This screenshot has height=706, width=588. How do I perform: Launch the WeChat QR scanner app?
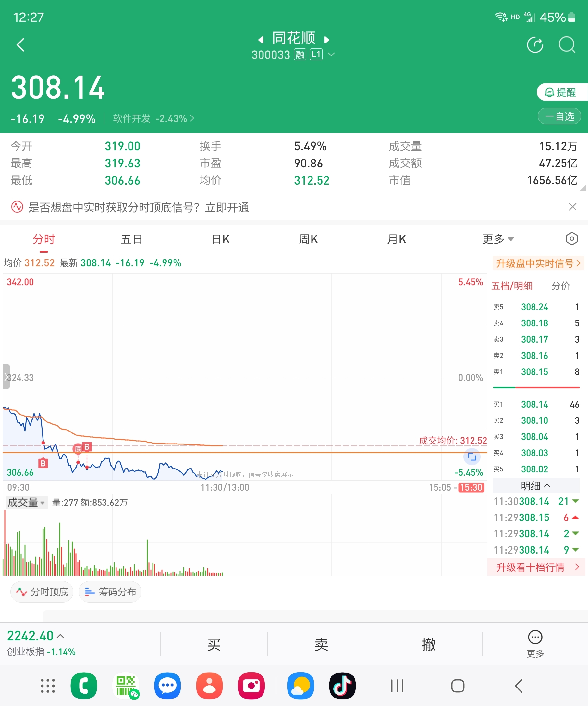[x=126, y=686]
